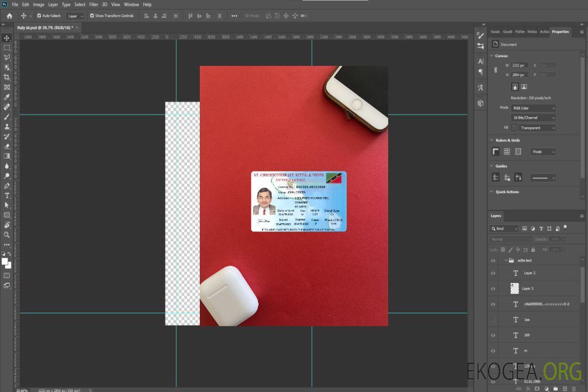Uncheck the Auto-Select checkbox

pyautogui.click(x=39, y=16)
